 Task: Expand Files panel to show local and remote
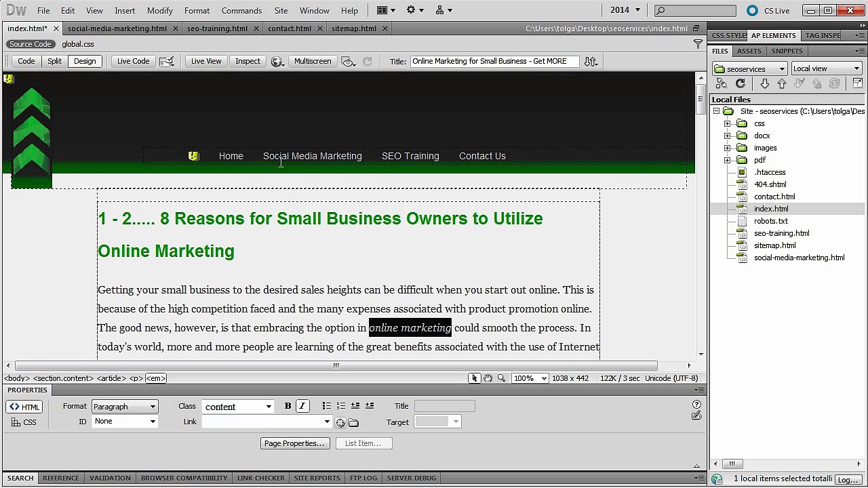tap(858, 83)
